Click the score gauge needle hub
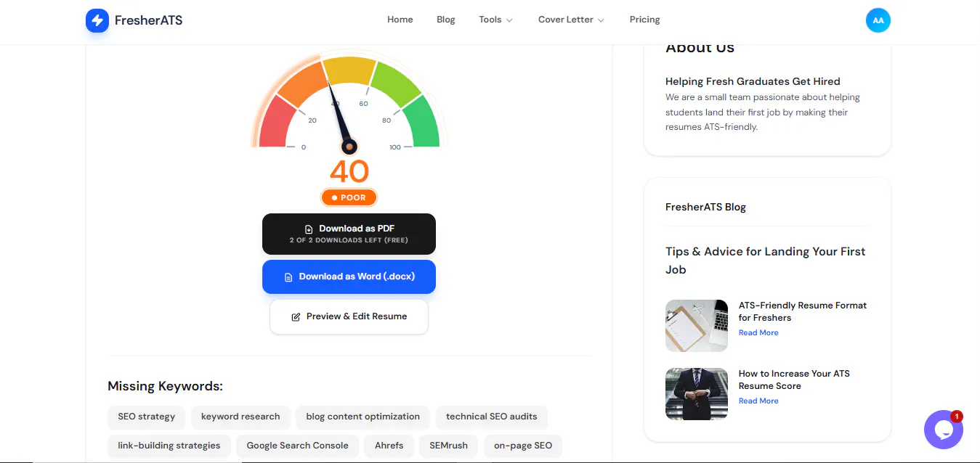 [349, 147]
